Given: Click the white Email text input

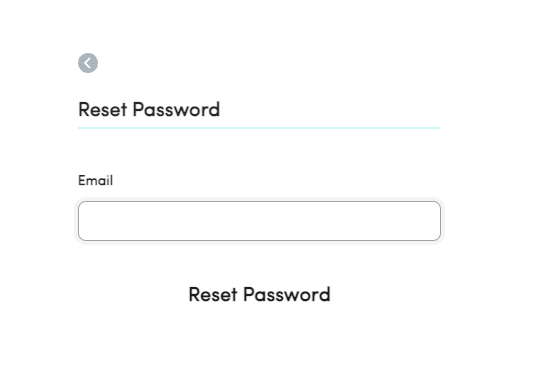Looking at the screenshot, I should click(x=259, y=221).
